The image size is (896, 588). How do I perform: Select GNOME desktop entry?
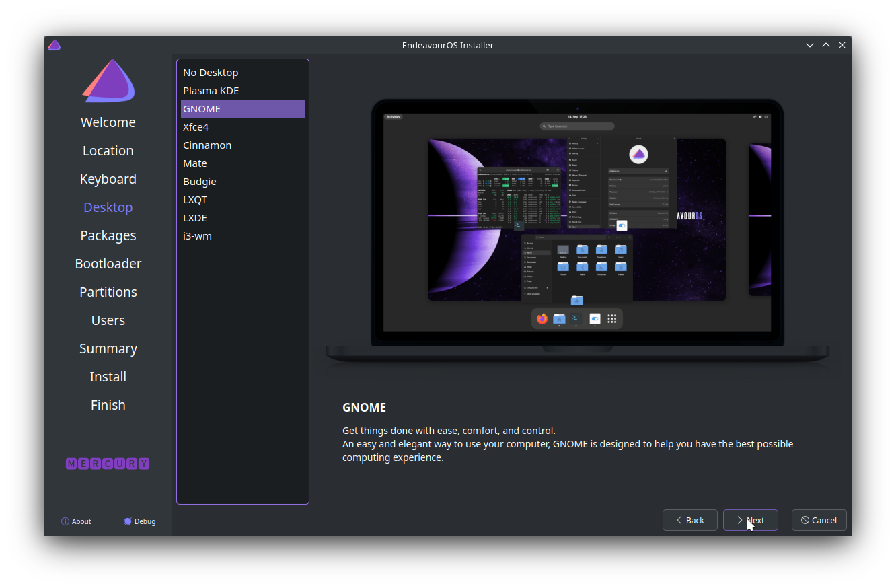point(243,108)
